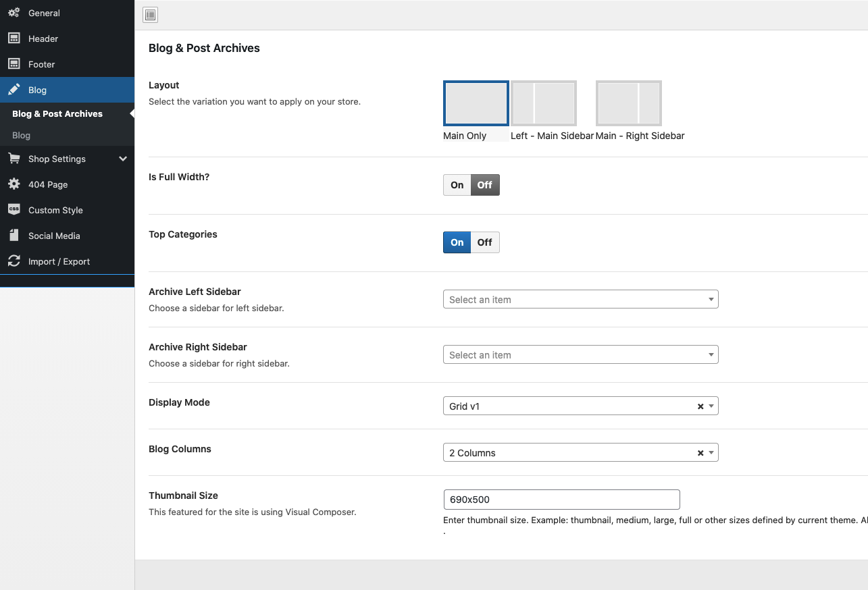Turn Top Categories off
868x590 pixels.
485,242
